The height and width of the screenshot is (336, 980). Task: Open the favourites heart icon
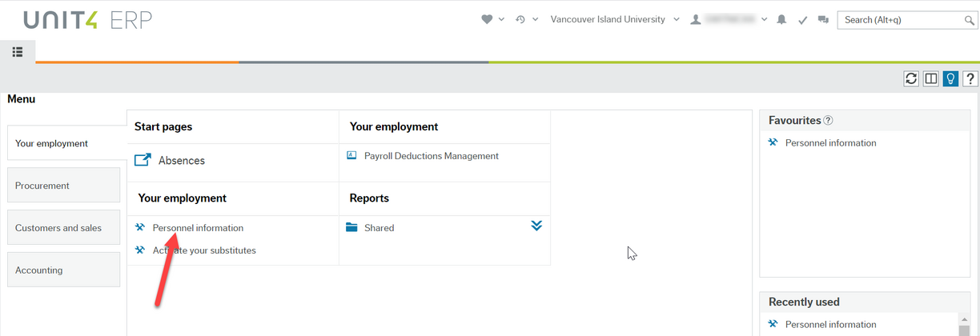click(487, 20)
